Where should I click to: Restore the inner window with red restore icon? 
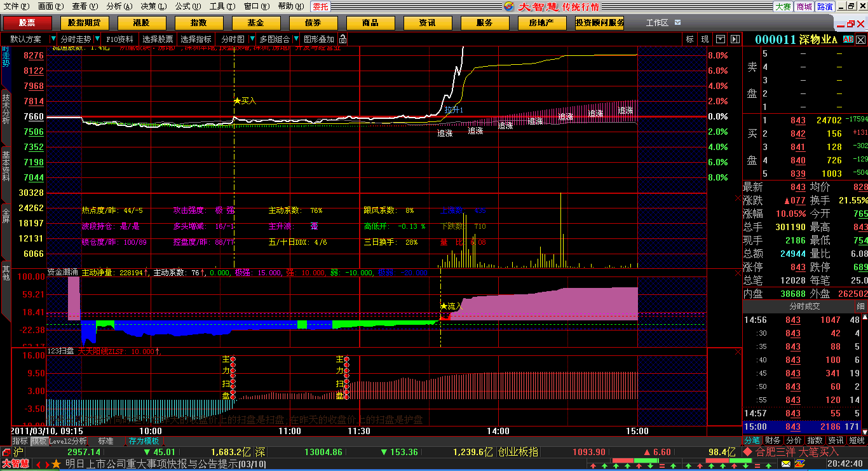(850, 23)
